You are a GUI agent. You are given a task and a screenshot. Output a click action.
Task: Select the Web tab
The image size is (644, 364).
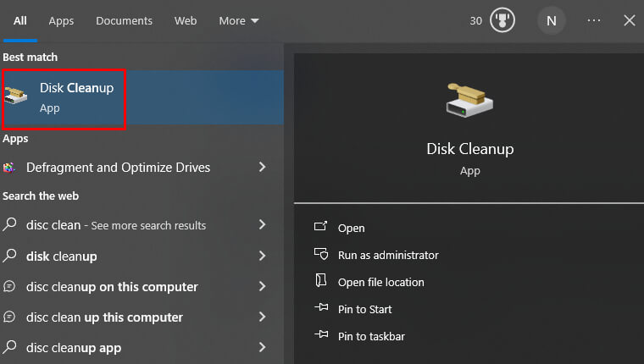[186, 21]
